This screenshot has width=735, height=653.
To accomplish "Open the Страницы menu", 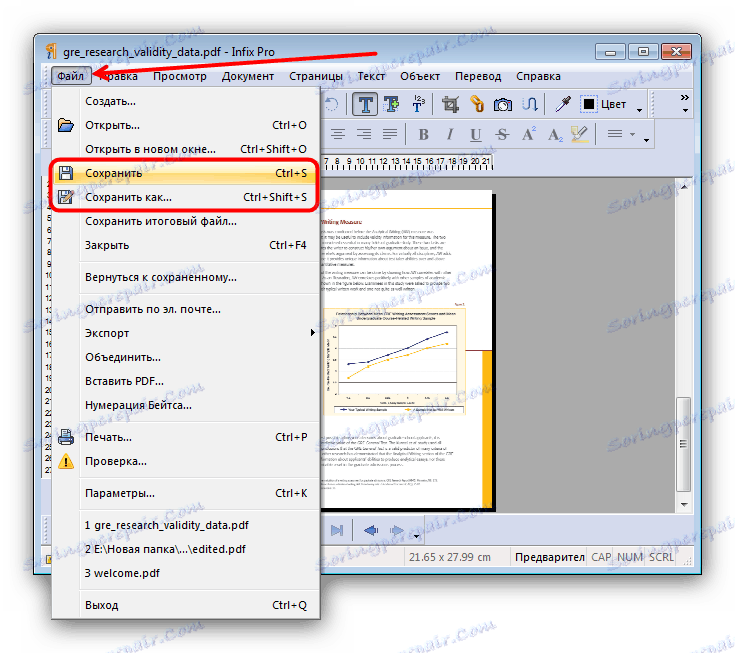I will pyautogui.click(x=315, y=76).
